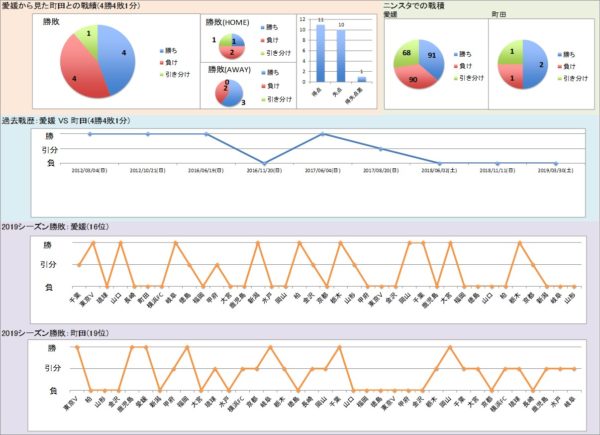Click the green draw slice in the main pie chart
The width and height of the screenshot is (600, 435).
click(88, 38)
